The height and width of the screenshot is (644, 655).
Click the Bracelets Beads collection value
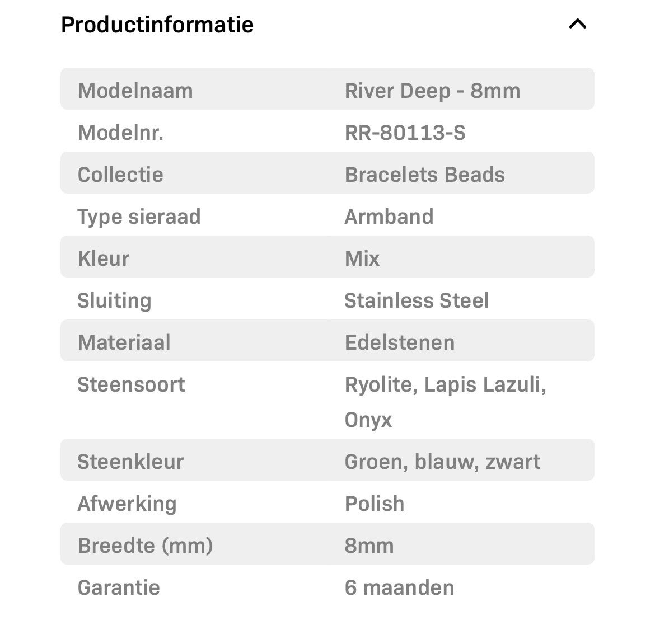(424, 175)
